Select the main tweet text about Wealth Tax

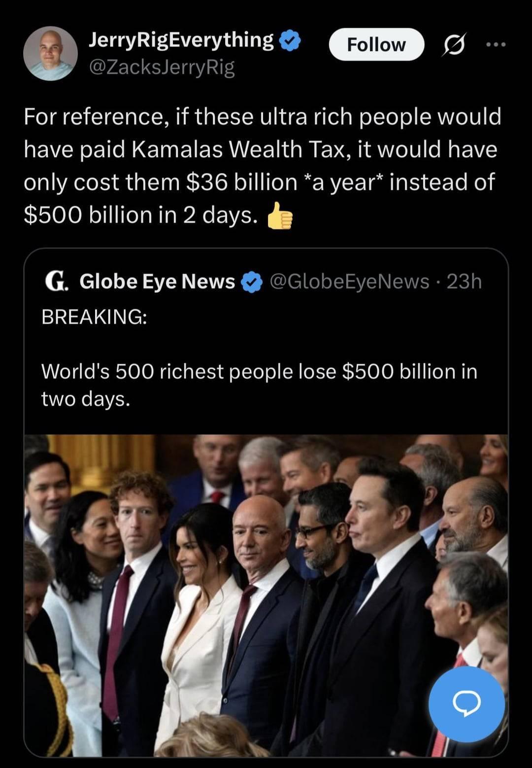261,149
